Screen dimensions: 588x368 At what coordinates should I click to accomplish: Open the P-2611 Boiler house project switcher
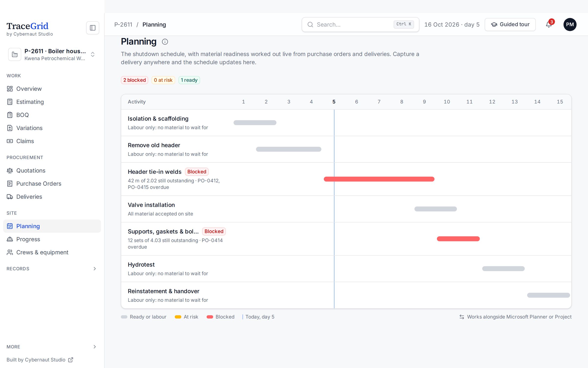(x=52, y=54)
